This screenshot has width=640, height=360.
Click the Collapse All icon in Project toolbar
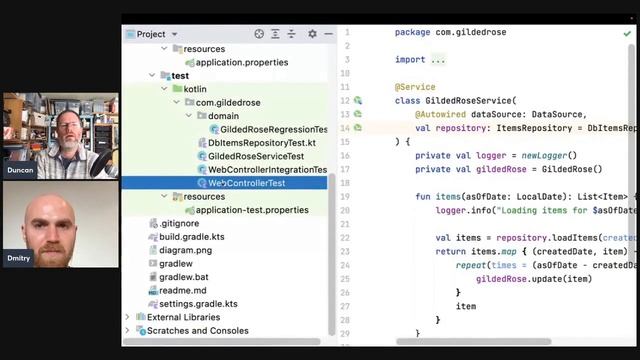click(291, 34)
